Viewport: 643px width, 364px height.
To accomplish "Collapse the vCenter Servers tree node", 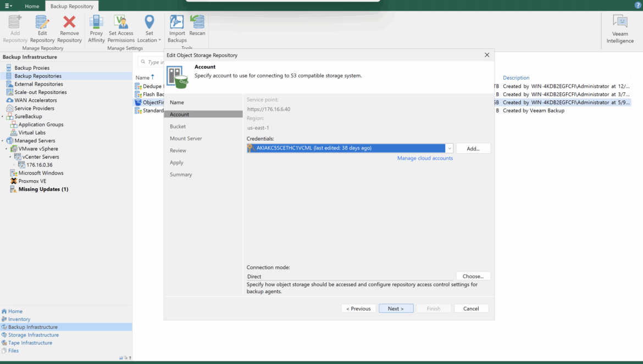I will point(10,157).
